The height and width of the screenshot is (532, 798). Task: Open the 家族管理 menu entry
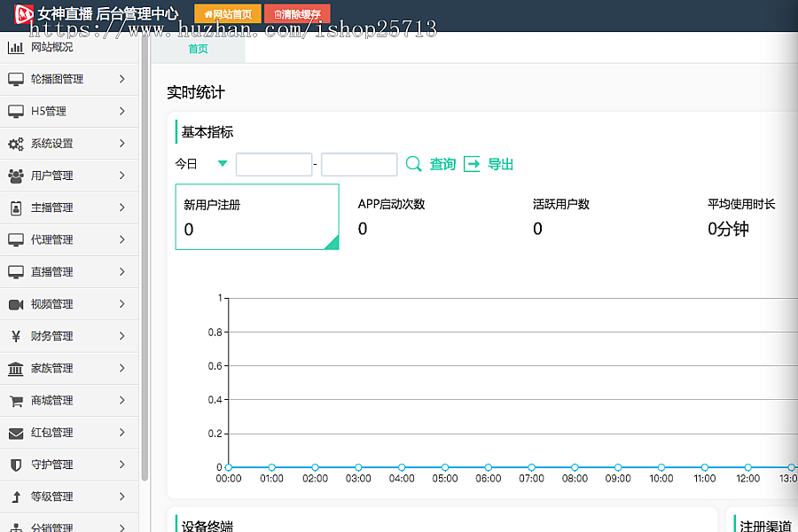[x=69, y=369]
